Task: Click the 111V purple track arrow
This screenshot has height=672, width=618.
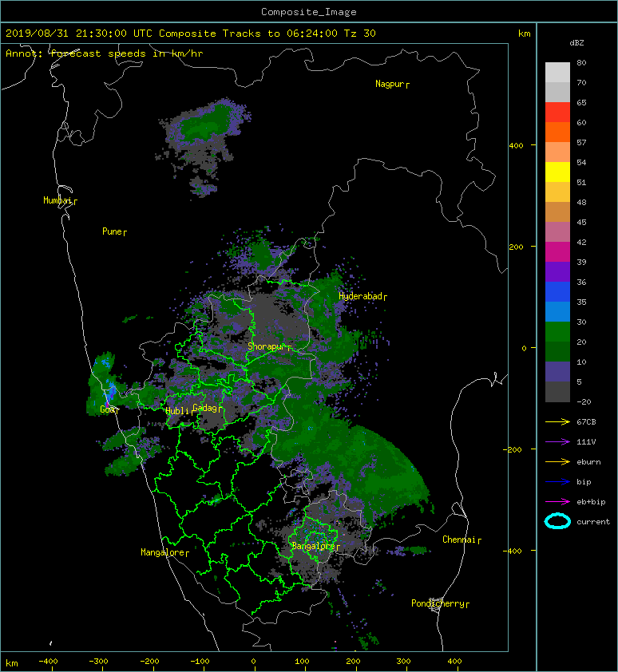Action: [x=557, y=442]
